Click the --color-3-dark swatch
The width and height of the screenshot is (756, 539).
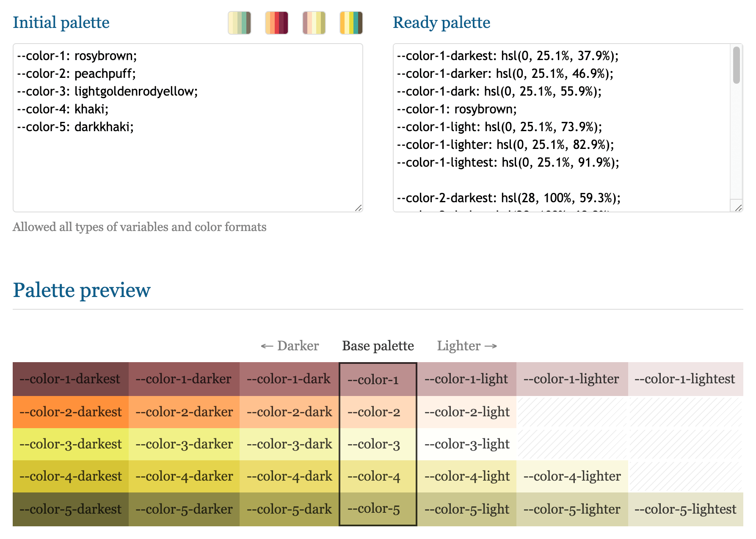289,444
